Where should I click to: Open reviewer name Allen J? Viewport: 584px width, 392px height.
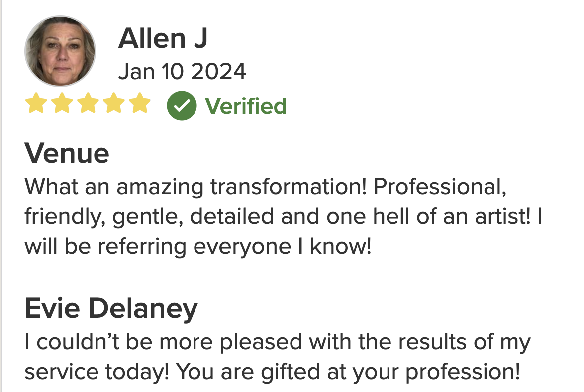(163, 38)
